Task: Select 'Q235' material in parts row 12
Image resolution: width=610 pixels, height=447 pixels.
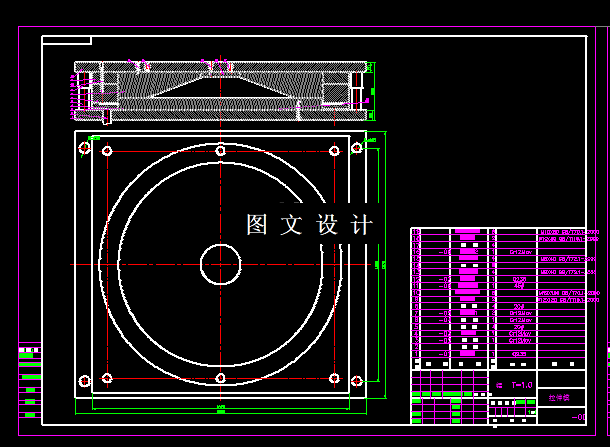Action: 519,279
